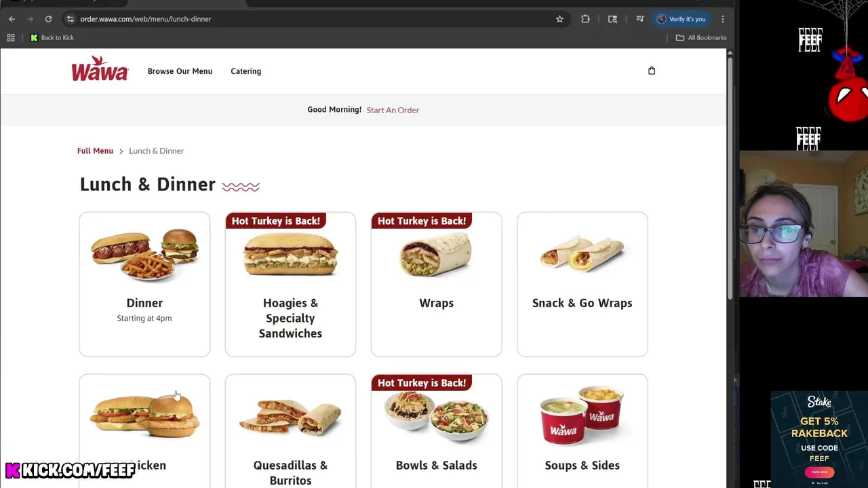View site information icon in address bar

pos(70,19)
